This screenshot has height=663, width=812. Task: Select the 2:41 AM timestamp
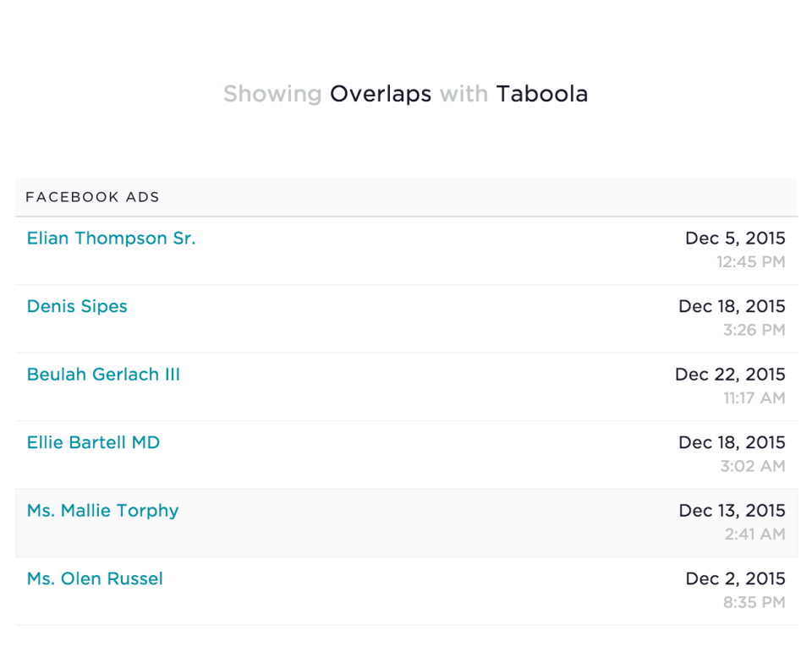pyautogui.click(x=754, y=534)
